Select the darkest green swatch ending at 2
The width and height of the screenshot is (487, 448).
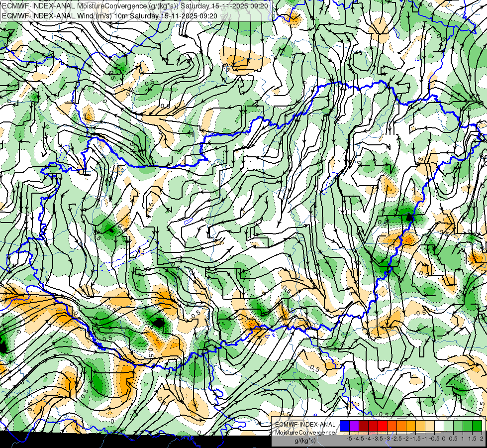[x=477, y=426]
